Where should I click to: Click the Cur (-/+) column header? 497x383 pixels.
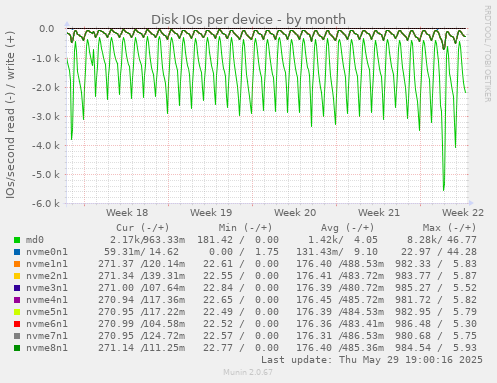click(x=143, y=228)
